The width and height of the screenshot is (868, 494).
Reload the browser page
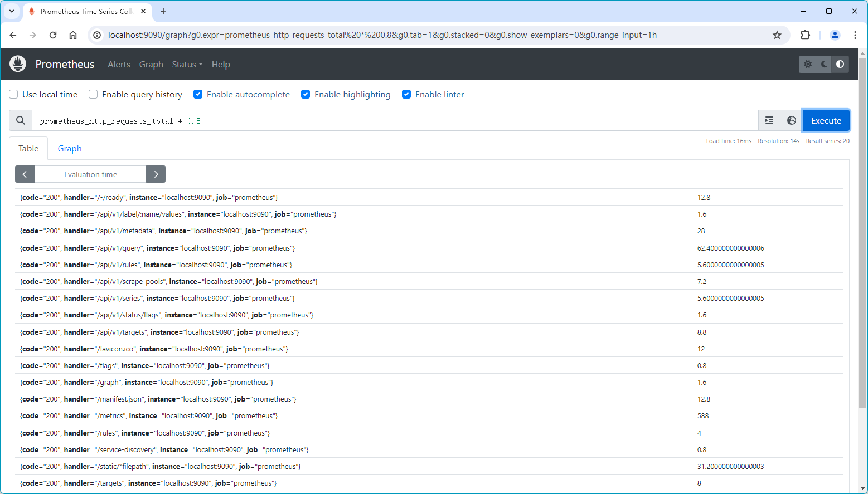pyautogui.click(x=53, y=35)
